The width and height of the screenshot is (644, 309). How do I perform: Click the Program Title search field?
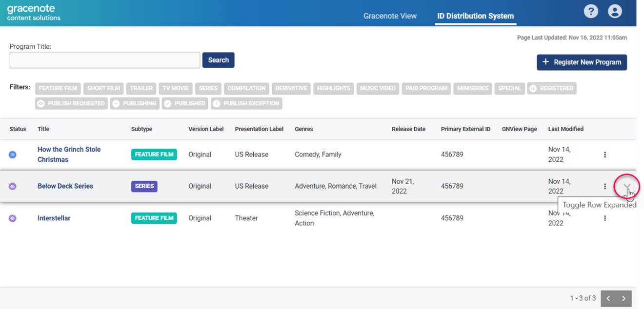coord(105,60)
